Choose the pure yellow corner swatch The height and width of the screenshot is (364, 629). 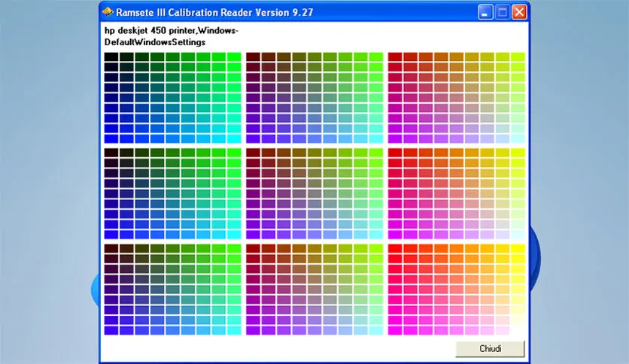(x=518, y=248)
